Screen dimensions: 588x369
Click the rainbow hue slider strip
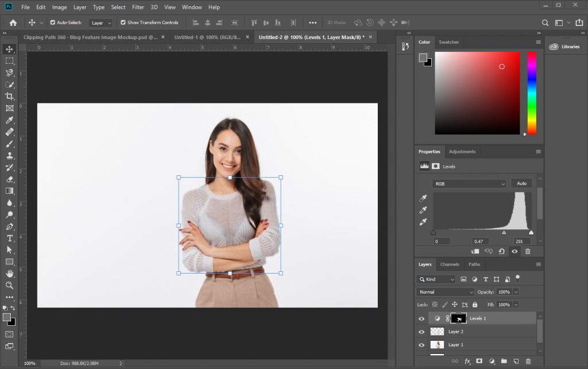click(x=532, y=93)
